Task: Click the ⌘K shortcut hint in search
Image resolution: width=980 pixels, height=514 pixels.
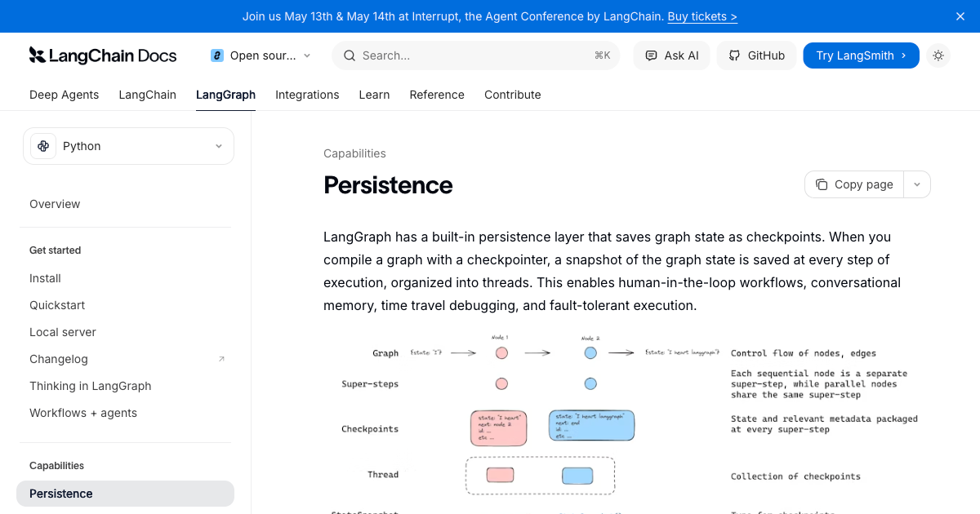Action: point(603,55)
